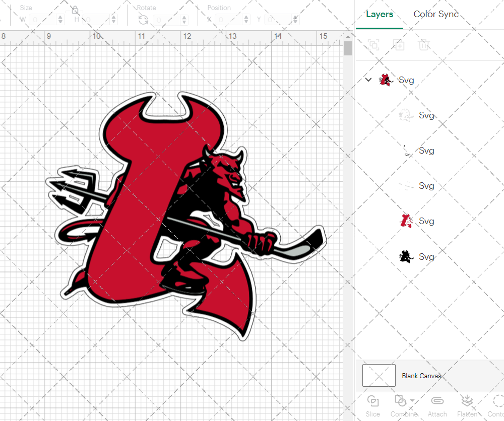
Task: Click the Attach paperclip icon
Action: pyautogui.click(x=437, y=401)
